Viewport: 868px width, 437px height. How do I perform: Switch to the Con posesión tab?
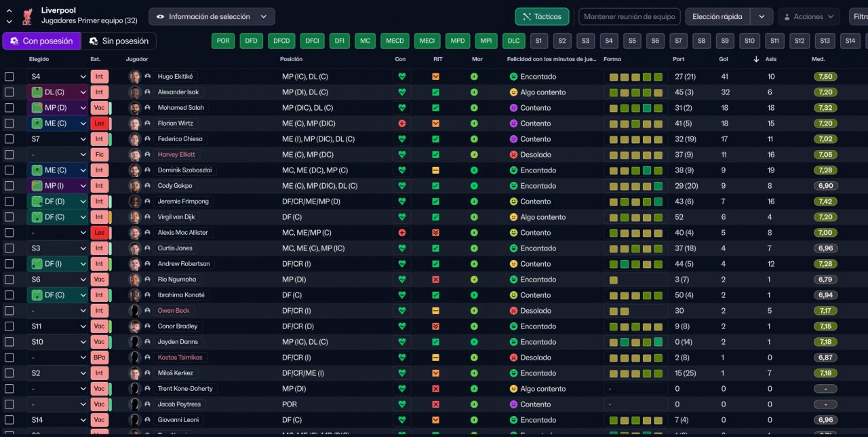41,41
